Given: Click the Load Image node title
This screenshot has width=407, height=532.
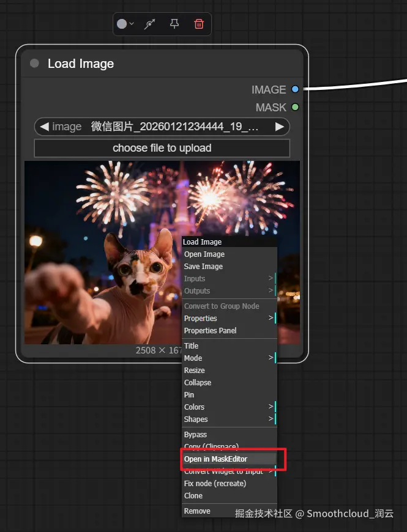Looking at the screenshot, I should [x=81, y=64].
